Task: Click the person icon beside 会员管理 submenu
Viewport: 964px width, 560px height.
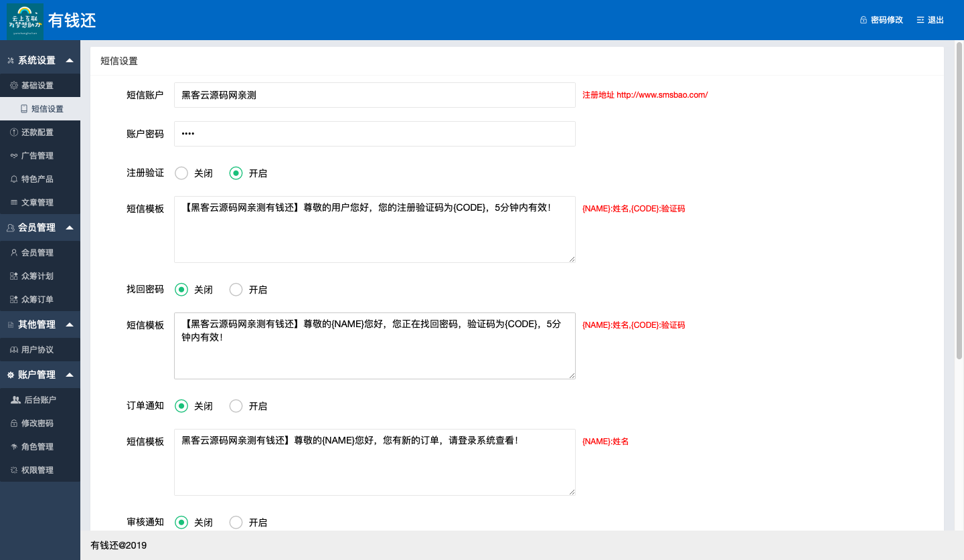Action: pos(14,253)
